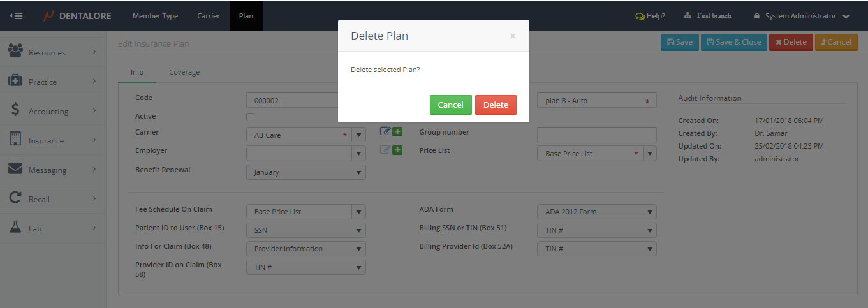
Task: Open the Benefit Renewal dropdown
Action: pos(305,172)
